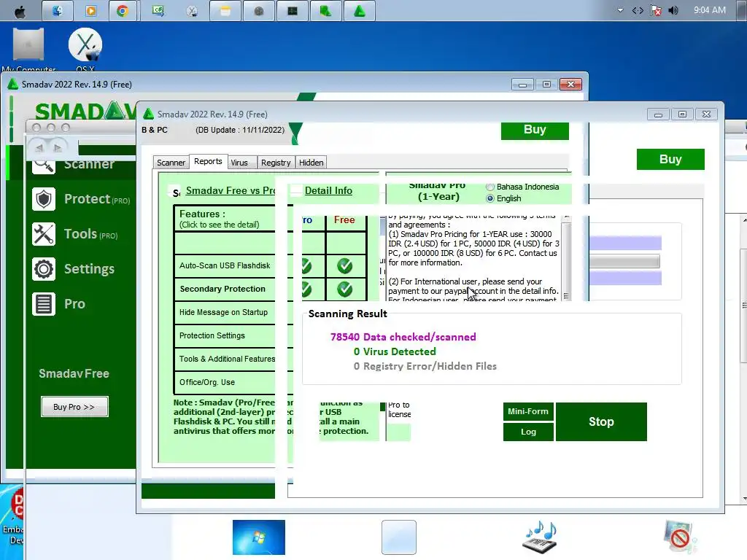747x560 pixels.
Task: Click the 78540 Data checked/scanned text
Action: pos(403,337)
